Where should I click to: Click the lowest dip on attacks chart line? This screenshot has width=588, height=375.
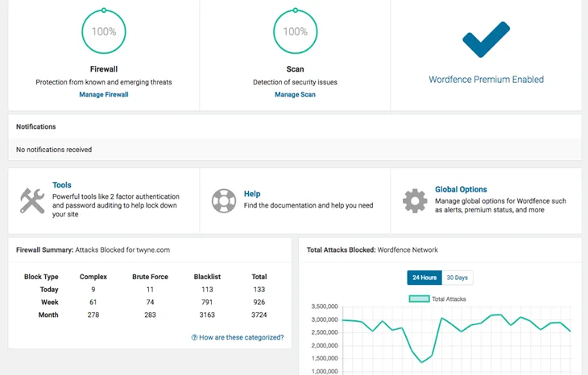point(421,362)
